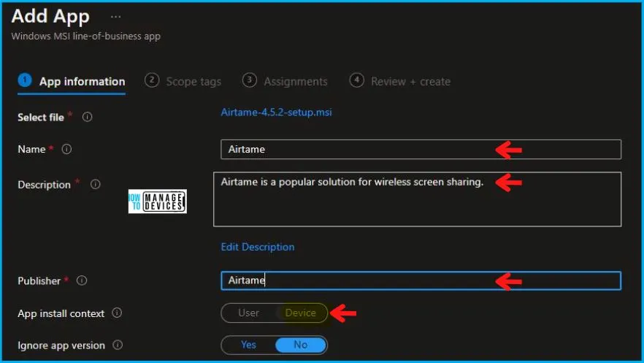Image resolution: width=644 pixels, height=363 pixels.
Task: Show info tooltip for App install context
Action: (117, 313)
